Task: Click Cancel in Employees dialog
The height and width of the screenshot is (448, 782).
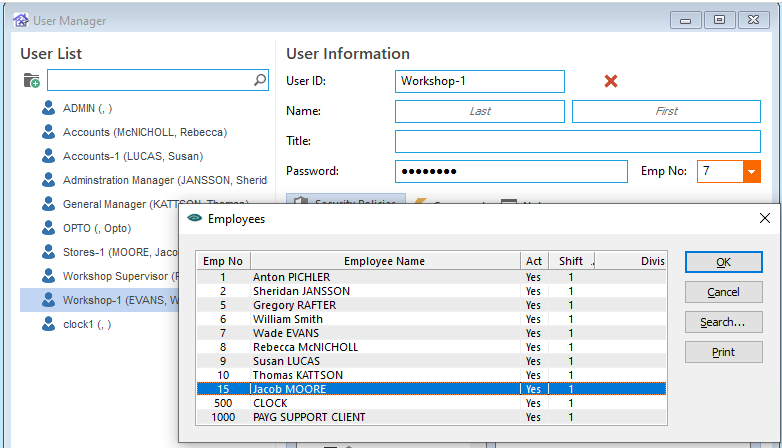Action: (723, 292)
